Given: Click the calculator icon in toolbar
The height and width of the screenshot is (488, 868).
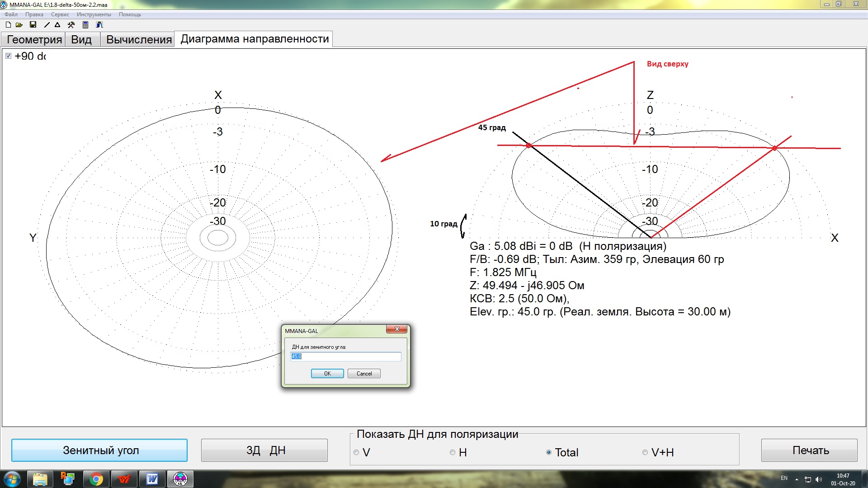Looking at the screenshot, I should click(x=85, y=25).
